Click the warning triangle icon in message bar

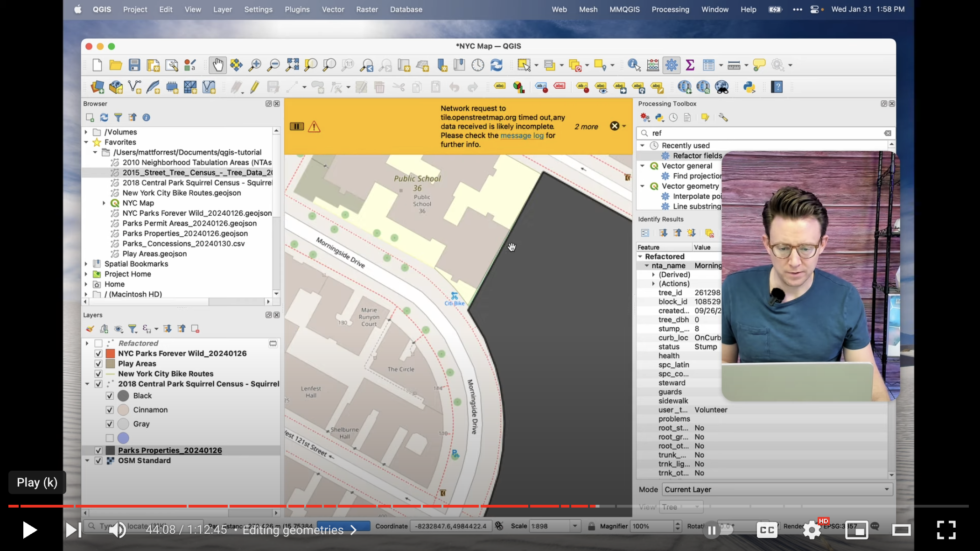[x=314, y=127]
